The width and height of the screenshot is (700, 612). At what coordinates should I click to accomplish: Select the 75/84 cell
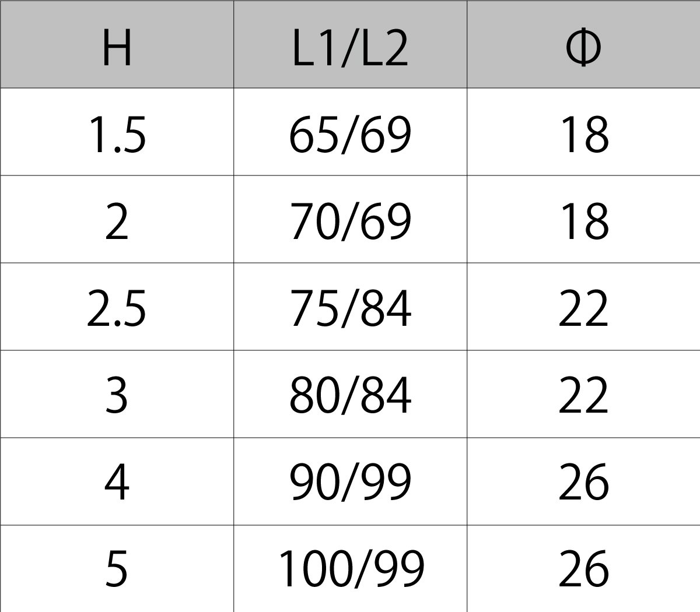(350, 308)
